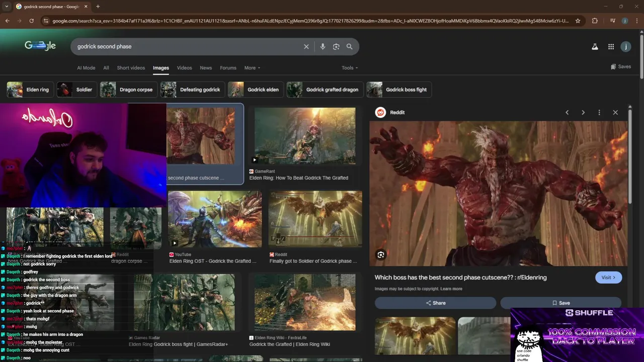Clear the search box text
Screen dimensions: 644x362
coord(306,46)
